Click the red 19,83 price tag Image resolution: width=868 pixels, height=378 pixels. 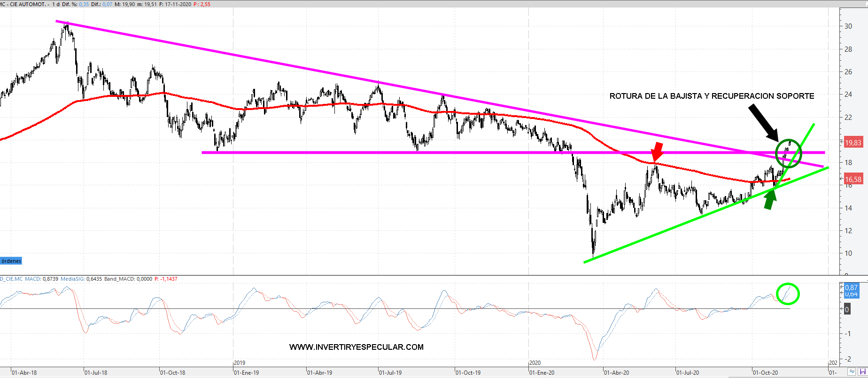pyautogui.click(x=853, y=142)
